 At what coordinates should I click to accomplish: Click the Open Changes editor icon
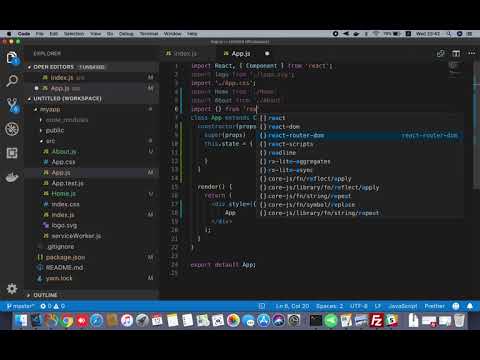tap(441, 53)
